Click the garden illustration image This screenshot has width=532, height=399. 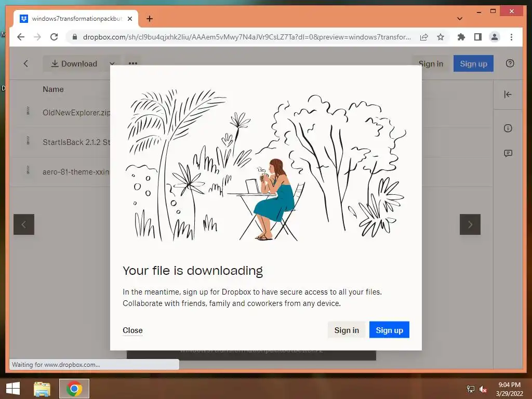click(x=265, y=164)
